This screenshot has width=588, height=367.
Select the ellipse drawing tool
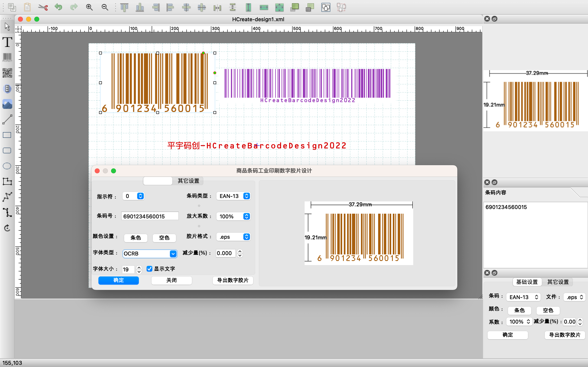pos(7,166)
